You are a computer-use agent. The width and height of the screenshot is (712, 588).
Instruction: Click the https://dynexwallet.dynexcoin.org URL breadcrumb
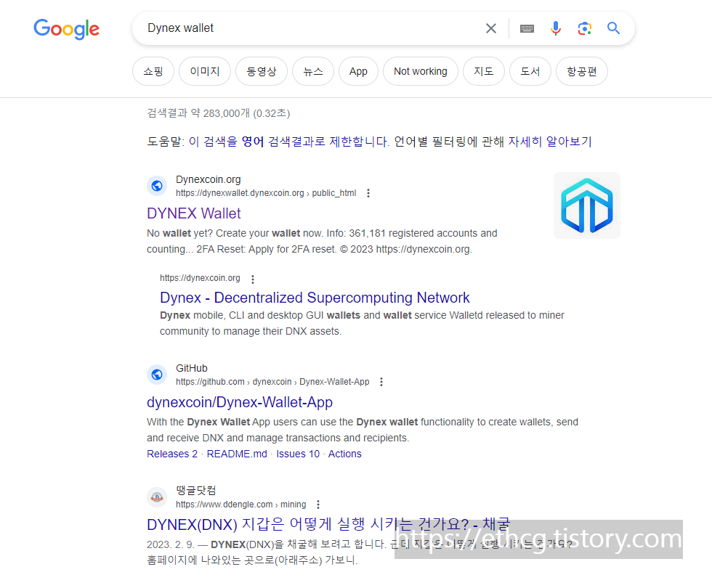[266, 193]
